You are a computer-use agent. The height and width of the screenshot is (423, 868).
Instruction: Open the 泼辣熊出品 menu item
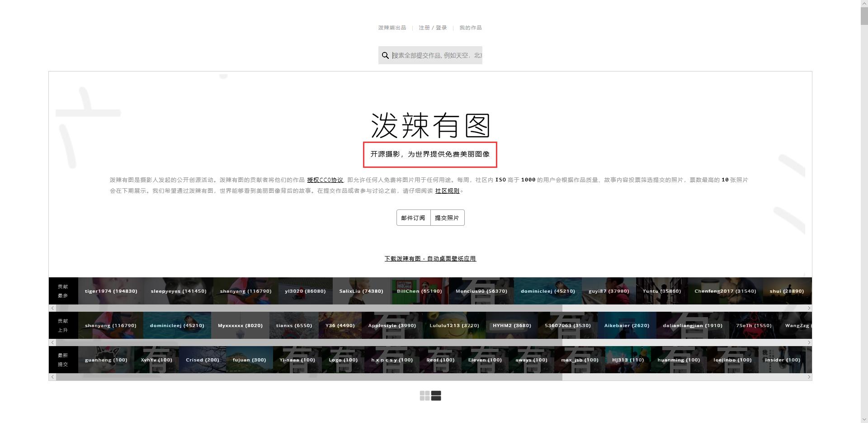click(x=392, y=28)
